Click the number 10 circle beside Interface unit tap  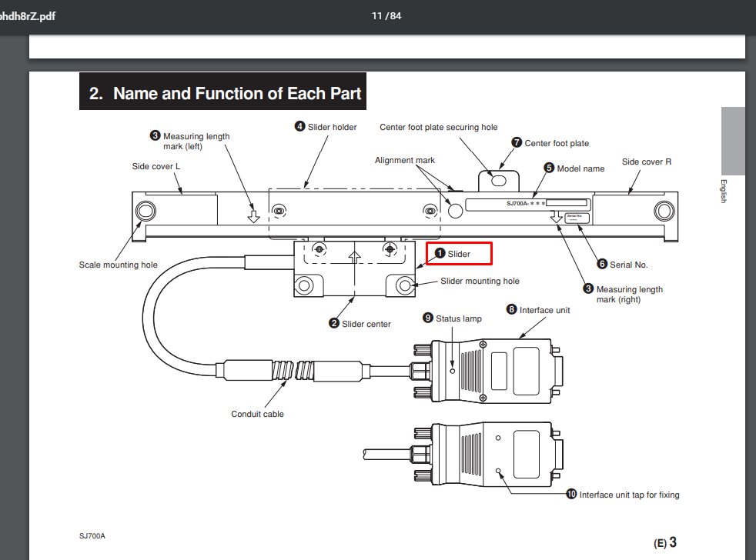[x=571, y=494]
